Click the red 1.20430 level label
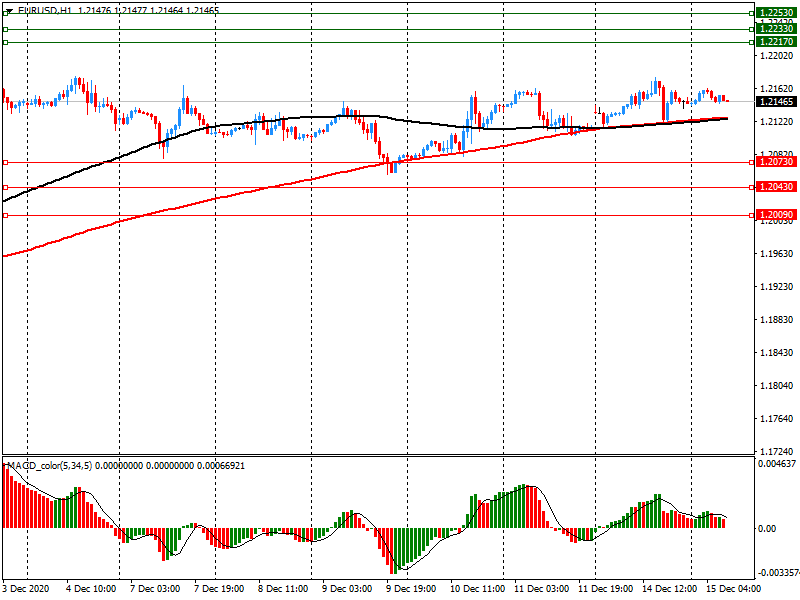 [776, 187]
